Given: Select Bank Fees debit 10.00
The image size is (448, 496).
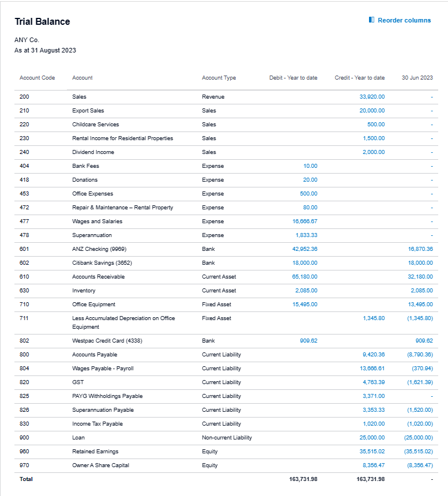Looking at the screenshot, I should click(310, 166).
